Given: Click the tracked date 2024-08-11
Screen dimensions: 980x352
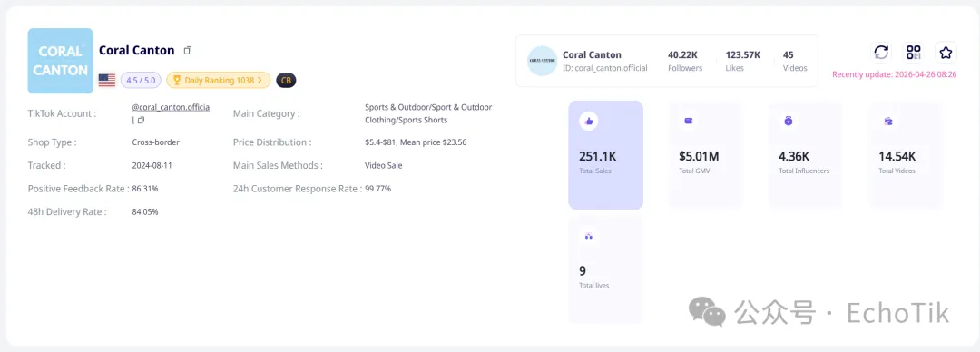Looking at the screenshot, I should pos(151,166).
